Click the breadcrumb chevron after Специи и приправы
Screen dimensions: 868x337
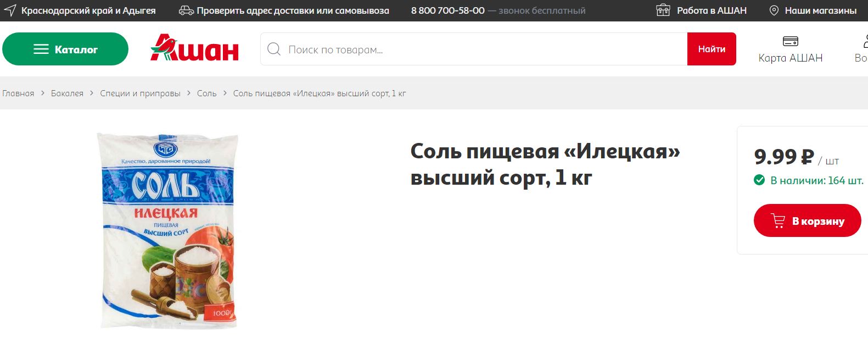coord(189,93)
